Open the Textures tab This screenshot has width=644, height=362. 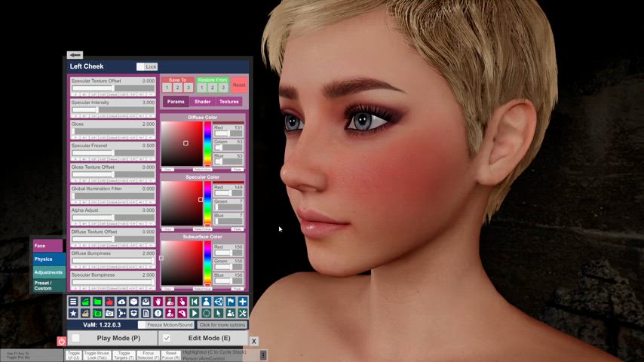tap(229, 102)
